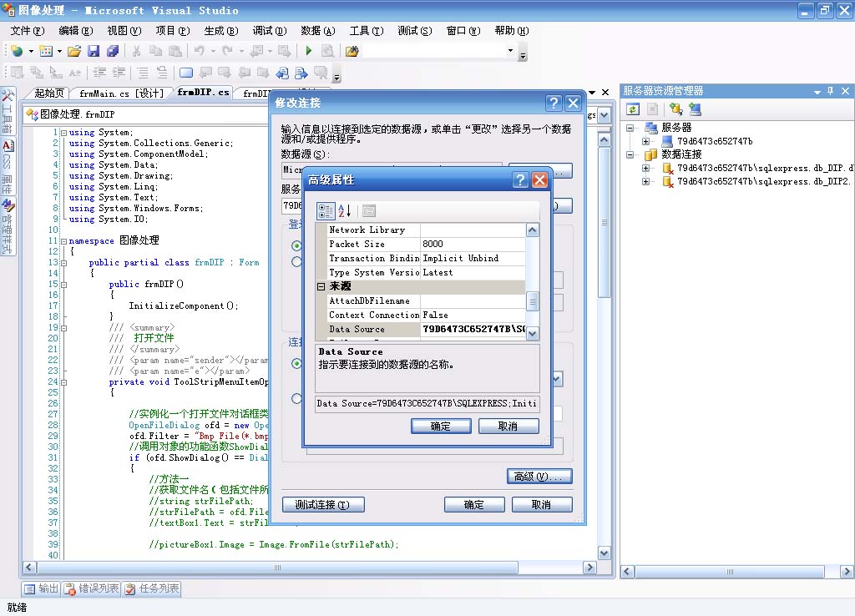The height and width of the screenshot is (616, 855).
Task: Click 确定 in the 修改连接 dialog
Action: coord(474,505)
